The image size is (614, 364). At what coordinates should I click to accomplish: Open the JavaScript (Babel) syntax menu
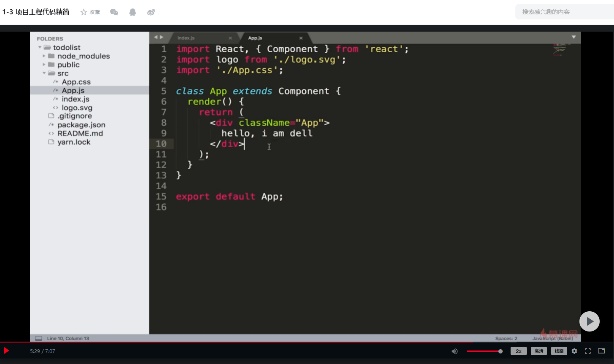click(552, 338)
